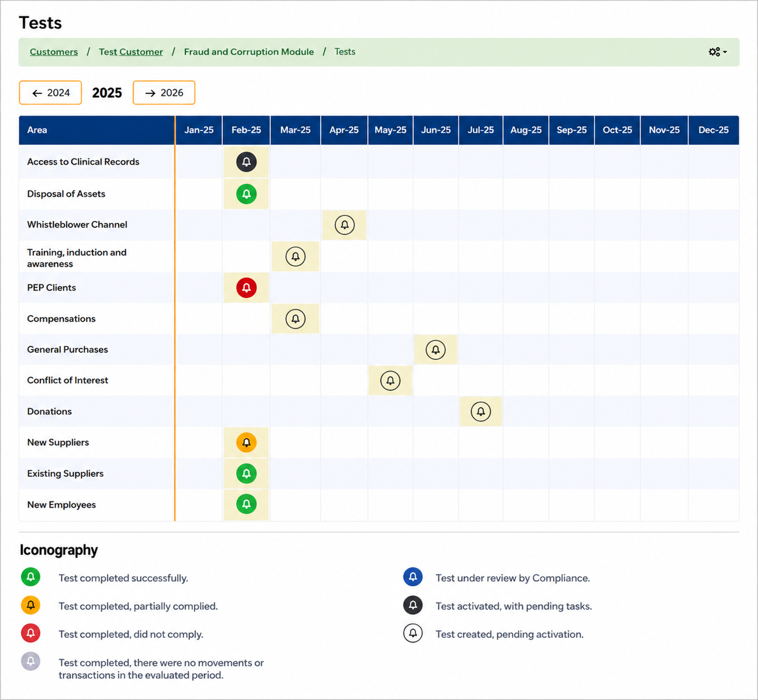The width and height of the screenshot is (758, 700).
Task: Select the Donations row label
Action: coord(49,412)
